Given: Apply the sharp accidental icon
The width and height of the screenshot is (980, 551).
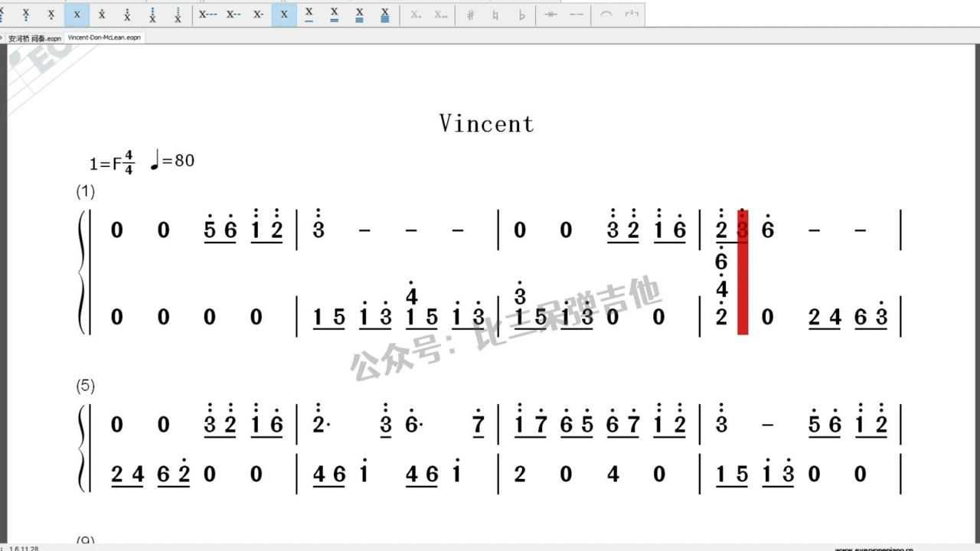Looking at the screenshot, I should tap(471, 15).
